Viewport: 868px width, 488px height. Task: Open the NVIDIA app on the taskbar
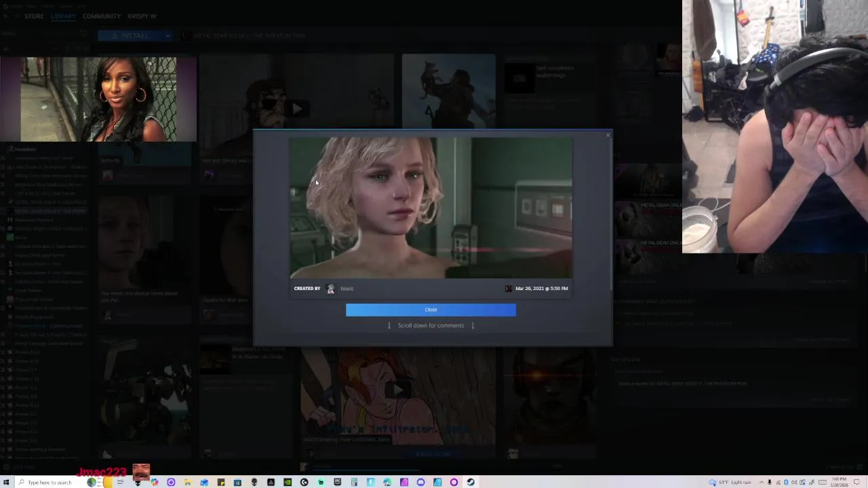[x=288, y=482]
